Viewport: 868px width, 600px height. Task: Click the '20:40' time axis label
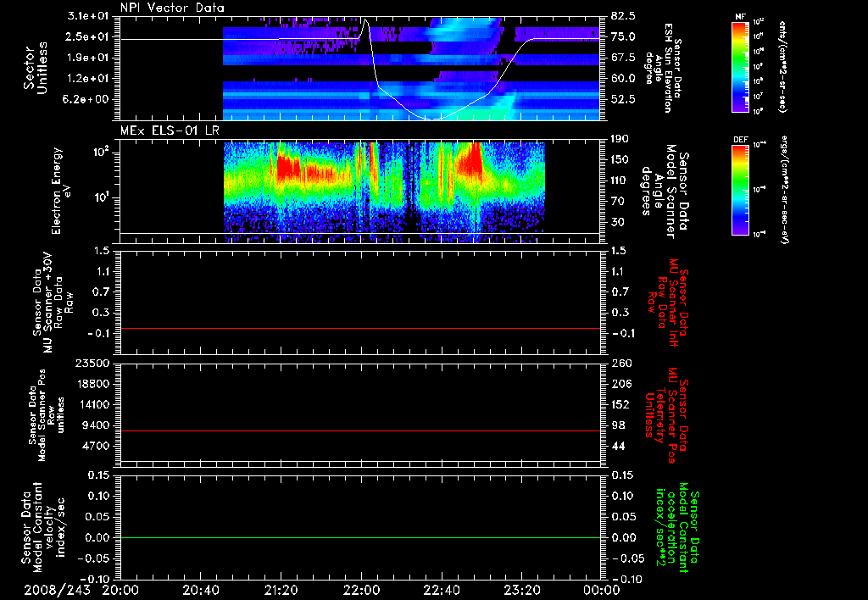pyautogui.click(x=200, y=590)
